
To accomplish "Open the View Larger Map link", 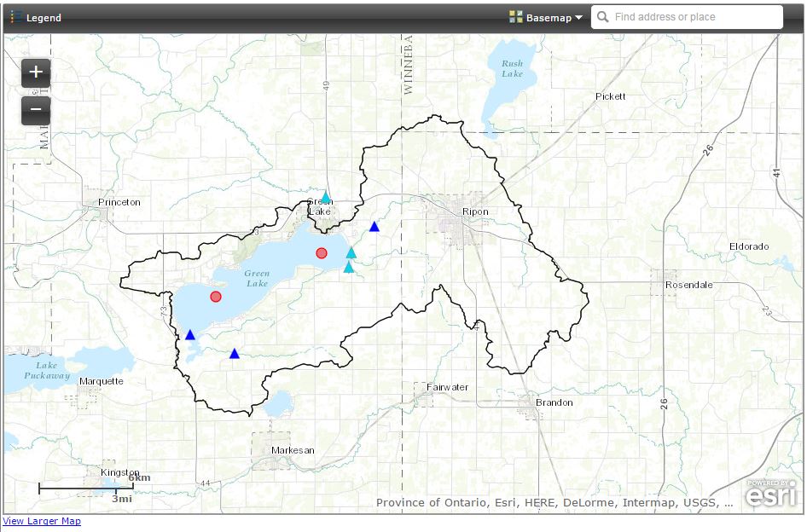I will [42, 521].
